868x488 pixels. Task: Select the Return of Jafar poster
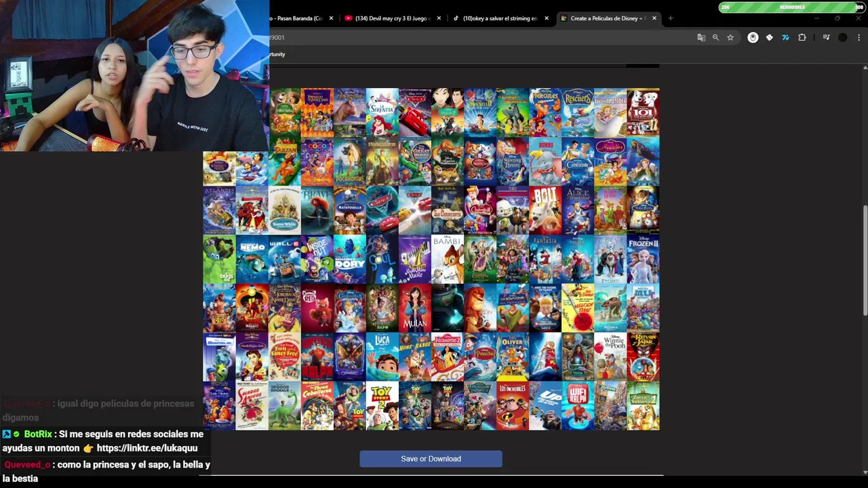pyautogui.click(x=643, y=357)
